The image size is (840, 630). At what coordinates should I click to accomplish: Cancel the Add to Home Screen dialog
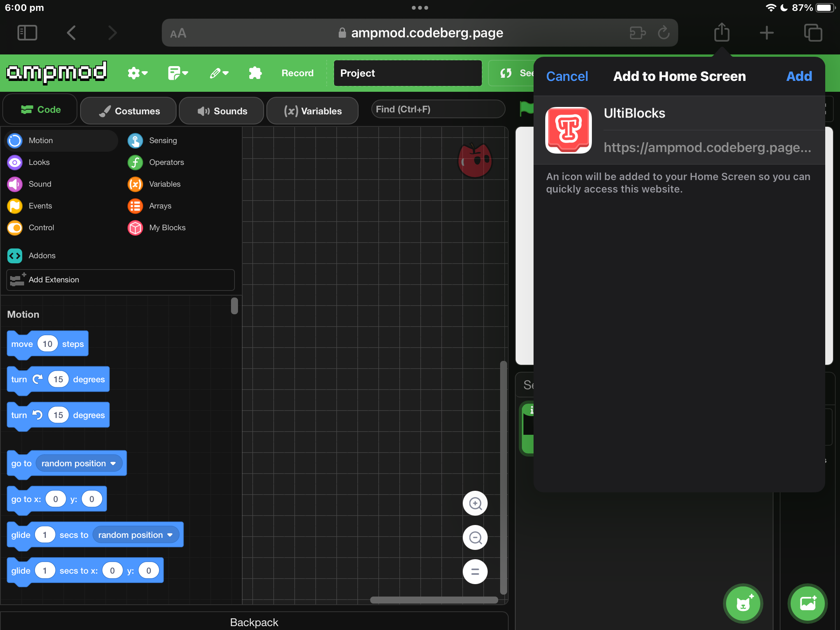pos(567,76)
